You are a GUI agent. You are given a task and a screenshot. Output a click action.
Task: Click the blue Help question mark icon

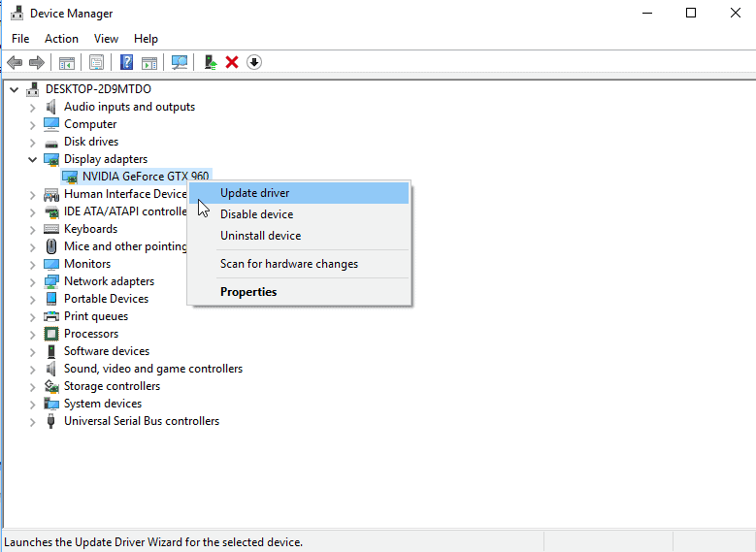pos(126,62)
